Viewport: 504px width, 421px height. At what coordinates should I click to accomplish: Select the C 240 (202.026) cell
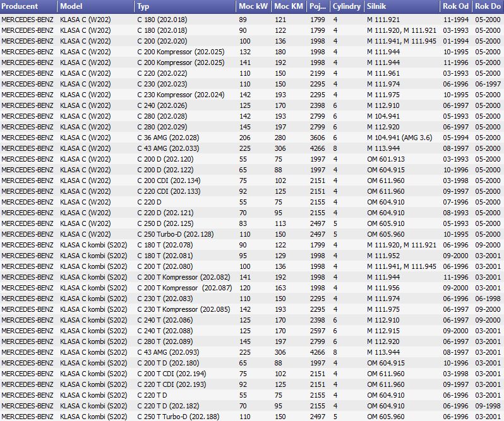pyautogui.click(x=162, y=105)
